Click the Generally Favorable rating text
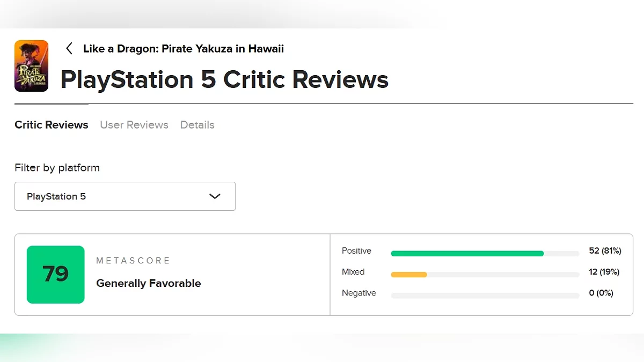 [148, 283]
